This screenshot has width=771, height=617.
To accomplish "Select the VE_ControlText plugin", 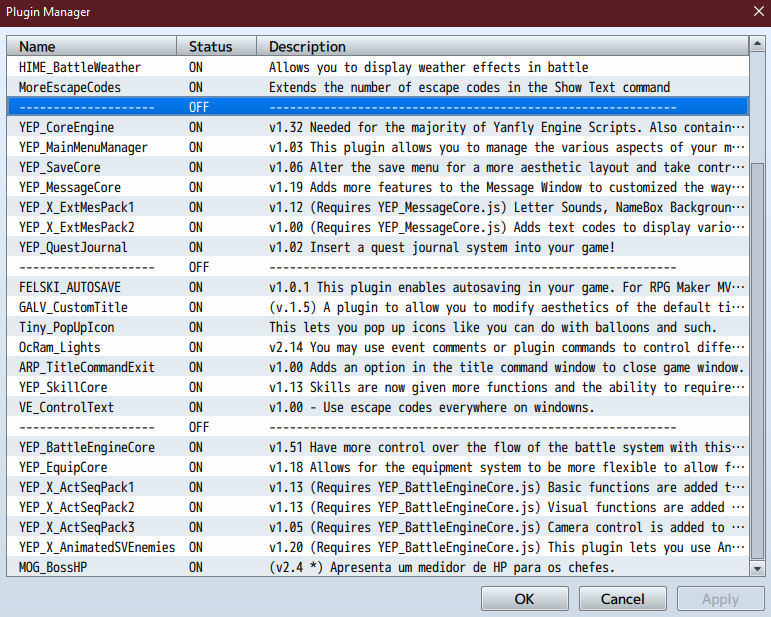I will click(x=378, y=407).
